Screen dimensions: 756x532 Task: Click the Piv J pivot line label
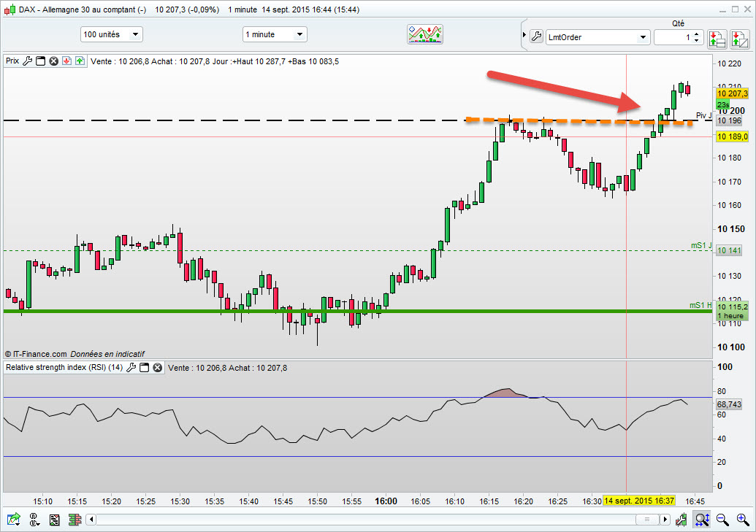704,115
